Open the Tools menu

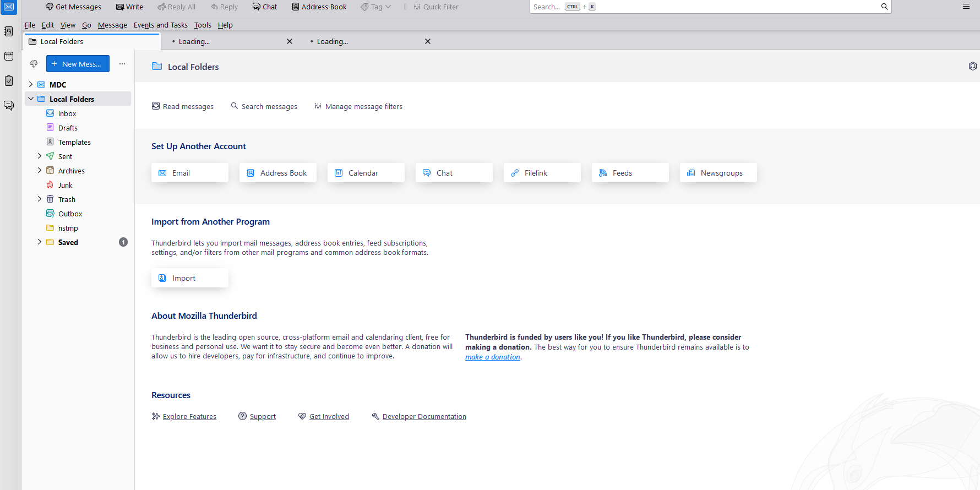click(203, 25)
